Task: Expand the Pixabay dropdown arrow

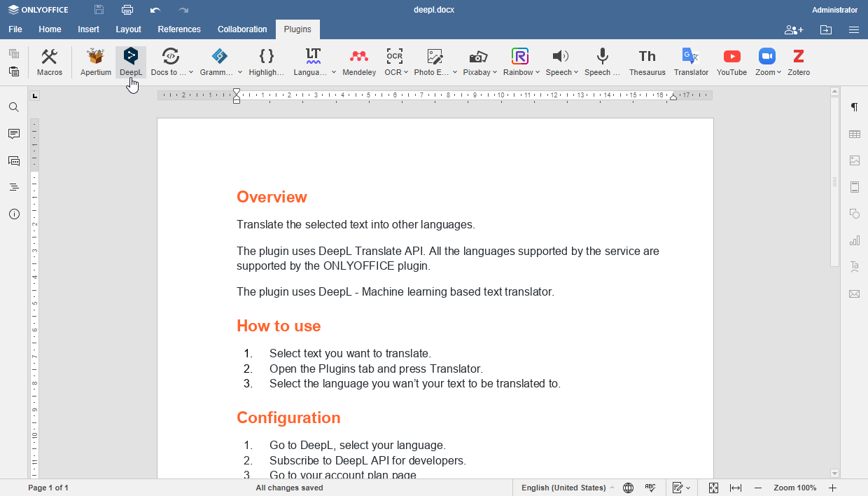Action: (495, 72)
